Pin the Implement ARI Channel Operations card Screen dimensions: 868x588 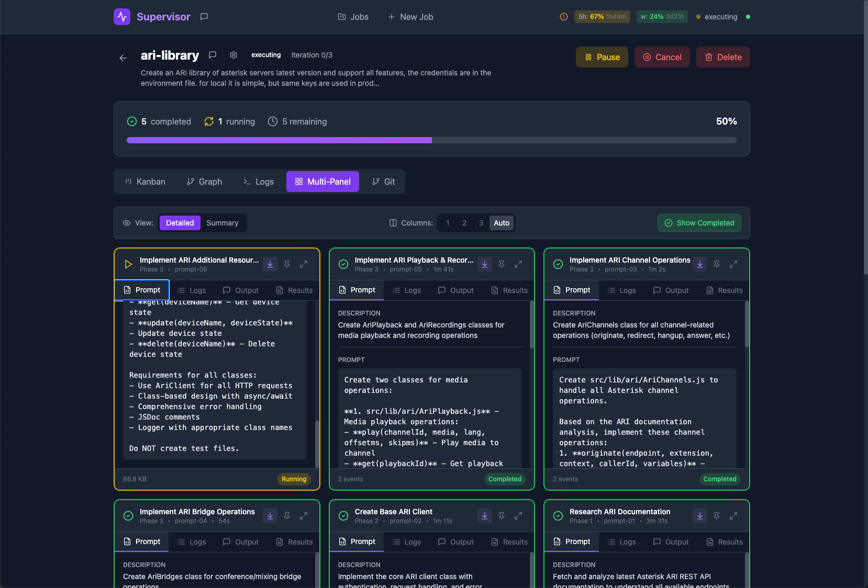coord(717,264)
